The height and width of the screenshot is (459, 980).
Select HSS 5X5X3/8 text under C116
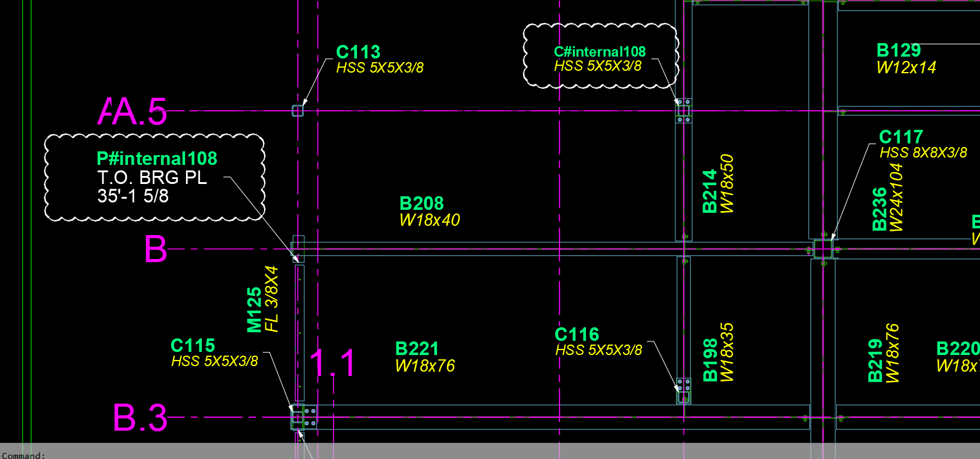point(598,350)
